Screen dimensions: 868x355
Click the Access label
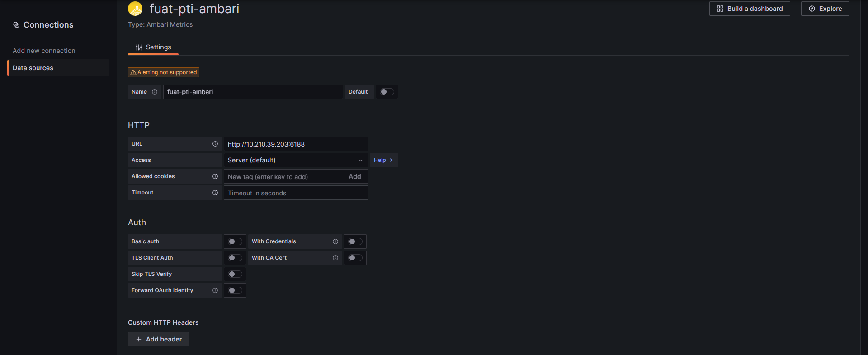tap(141, 160)
